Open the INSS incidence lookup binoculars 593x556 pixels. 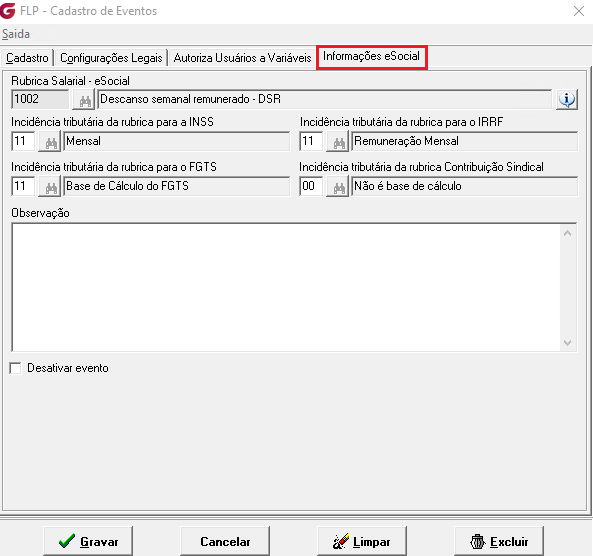point(50,141)
